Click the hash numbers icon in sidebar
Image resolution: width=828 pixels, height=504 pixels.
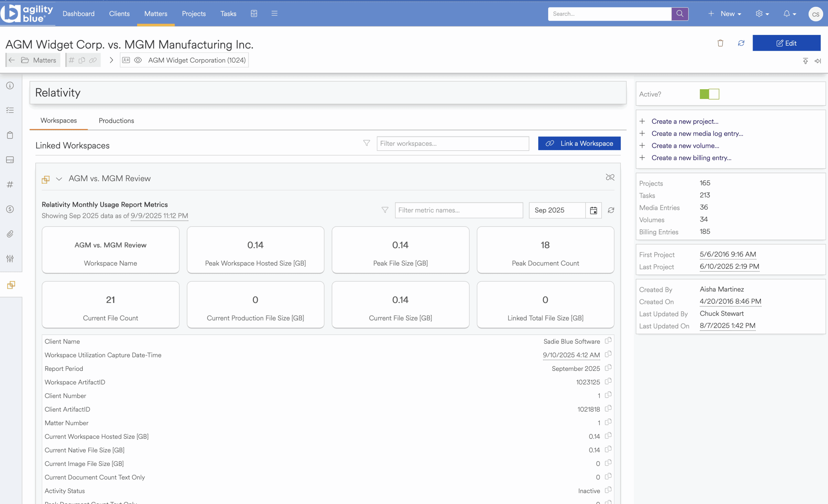click(10, 184)
